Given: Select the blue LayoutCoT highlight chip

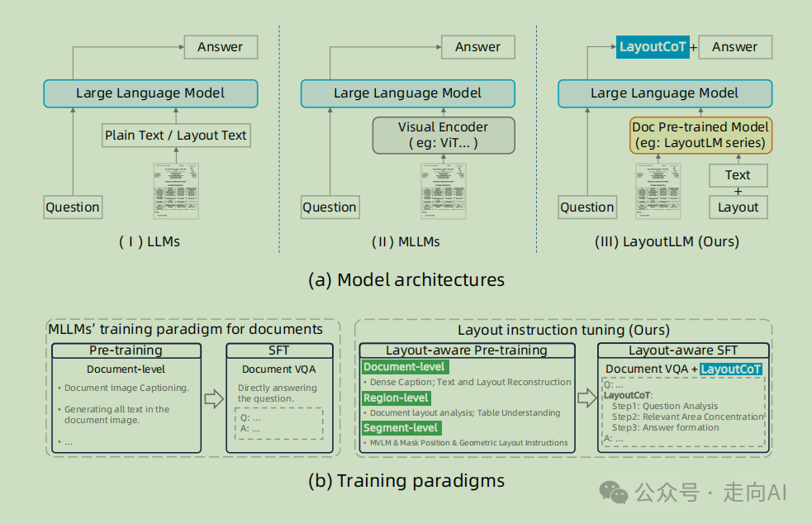Looking at the screenshot, I should [x=653, y=47].
